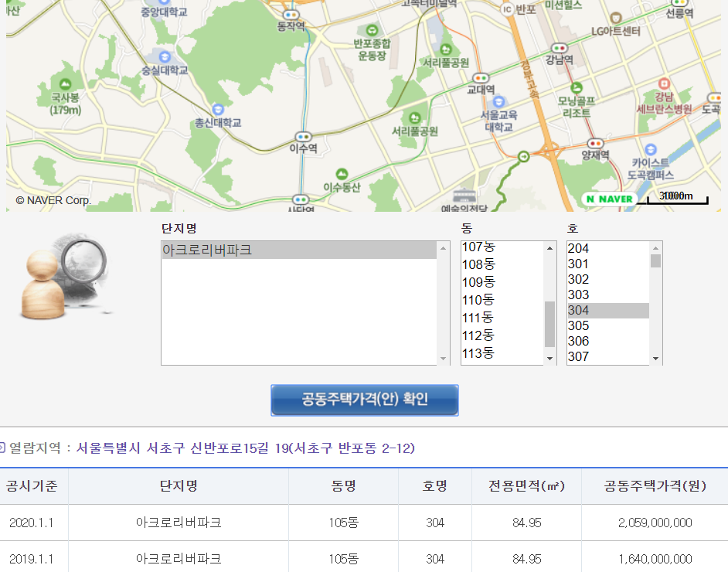This screenshot has height=572, width=728.
Task: Select unit 302 in 호 list
Action: [x=607, y=280]
